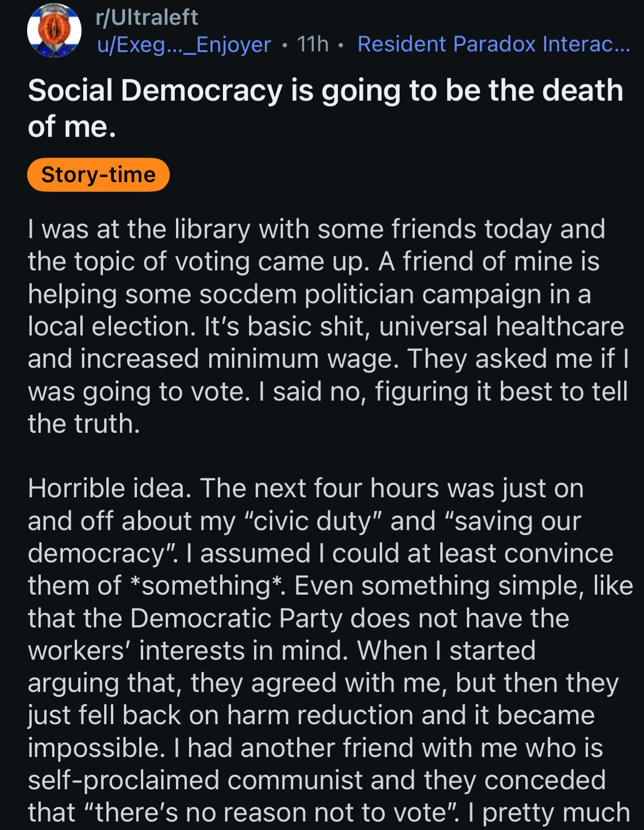Image resolution: width=644 pixels, height=830 pixels.
Task: Visit u/Exeg..._Enjoyer's profile
Action: pos(184,44)
